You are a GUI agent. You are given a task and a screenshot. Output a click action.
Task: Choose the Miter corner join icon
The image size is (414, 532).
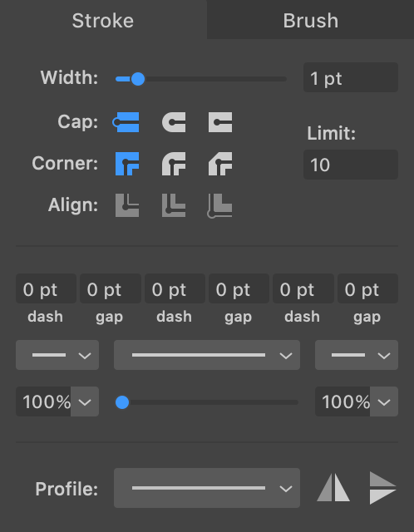[127, 164]
